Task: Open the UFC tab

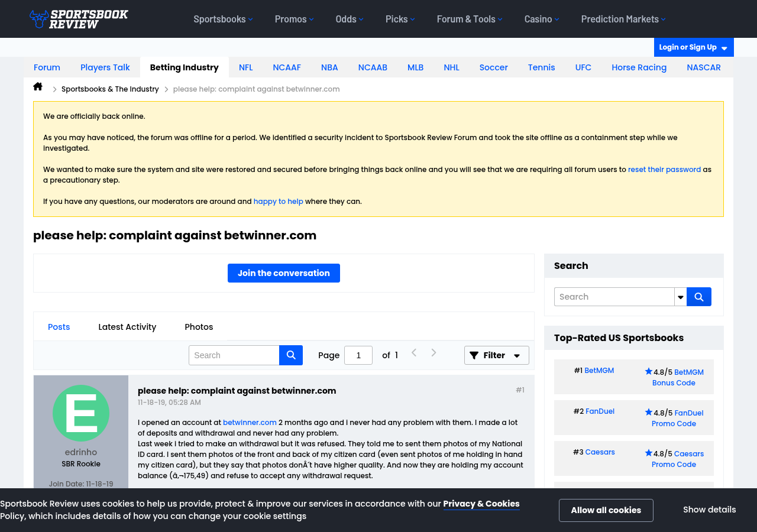Action: [x=583, y=67]
